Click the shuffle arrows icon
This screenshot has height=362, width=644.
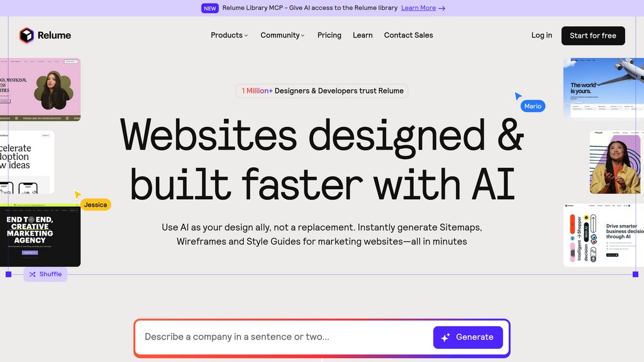[33, 274]
